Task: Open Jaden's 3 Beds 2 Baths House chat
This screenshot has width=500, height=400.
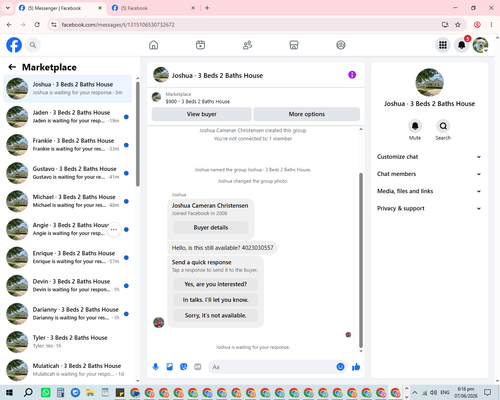Action: [68, 117]
